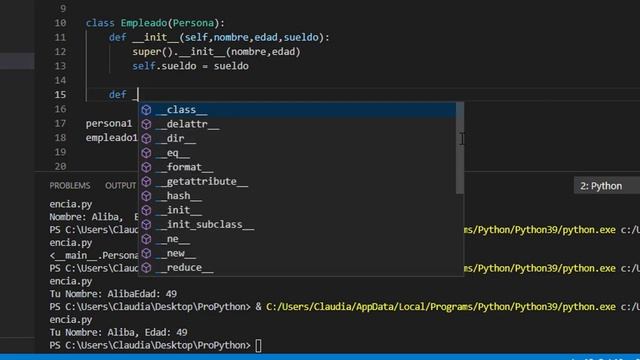The image size is (640, 360).
Task: Select the __class__ autocomplete suggestion
Action: click(x=298, y=110)
